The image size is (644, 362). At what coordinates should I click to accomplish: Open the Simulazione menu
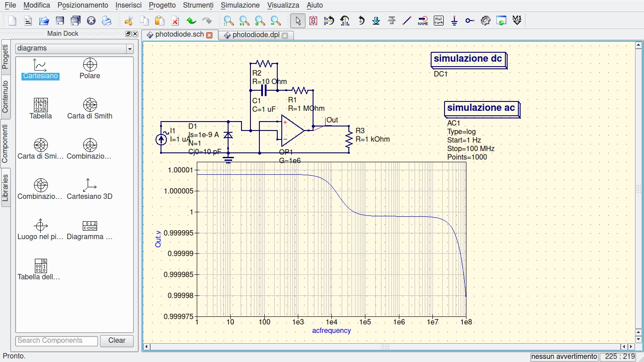click(x=240, y=5)
